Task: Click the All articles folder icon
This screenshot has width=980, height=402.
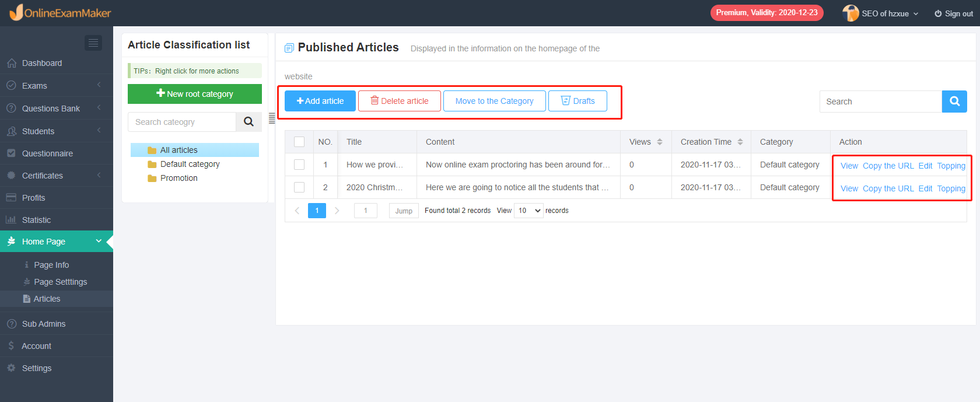Action: click(x=152, y=151)
